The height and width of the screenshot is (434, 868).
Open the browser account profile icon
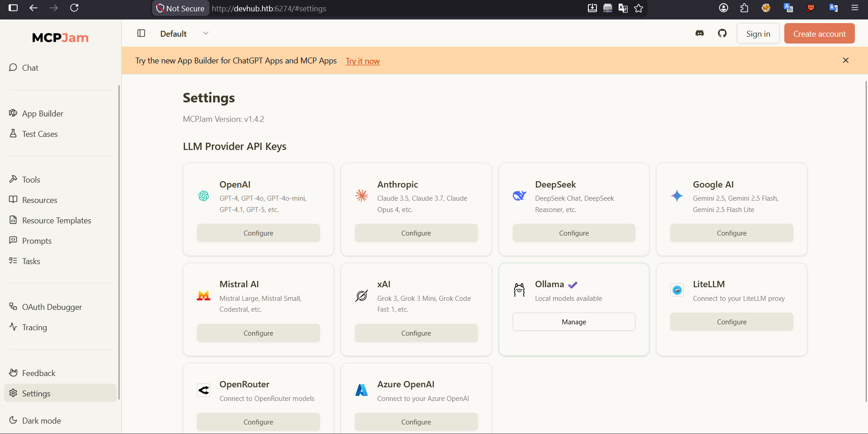(x=724, y=8)
